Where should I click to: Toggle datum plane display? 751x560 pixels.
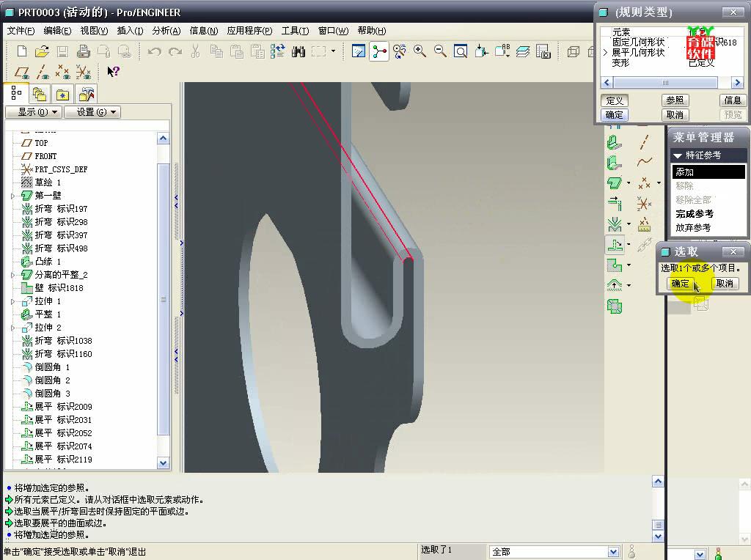21,72
